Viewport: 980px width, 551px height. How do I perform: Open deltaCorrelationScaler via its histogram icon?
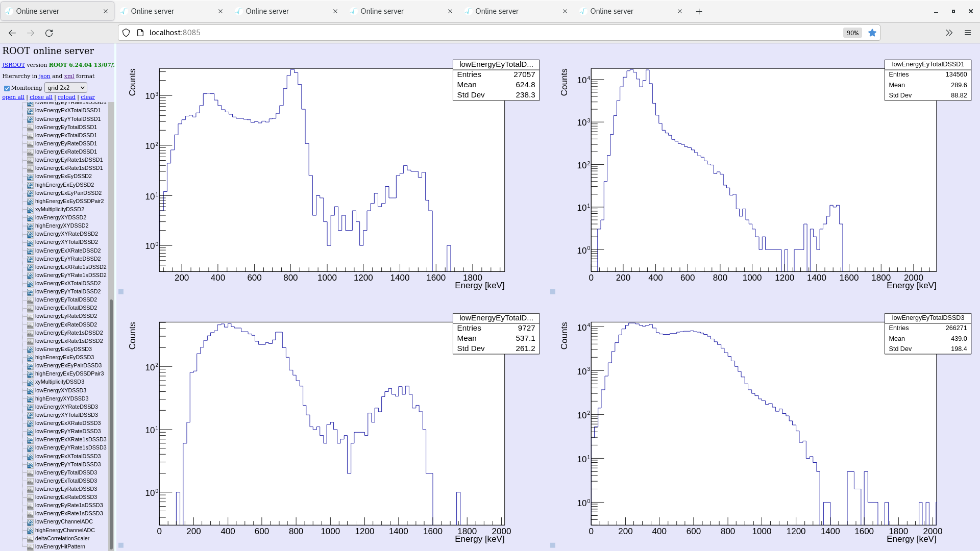coord(30,538)
